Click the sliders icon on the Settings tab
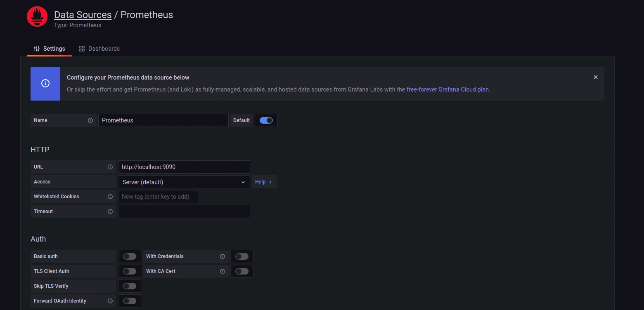Viewport: 644px width, 310px height. click(x=36, y=48)
